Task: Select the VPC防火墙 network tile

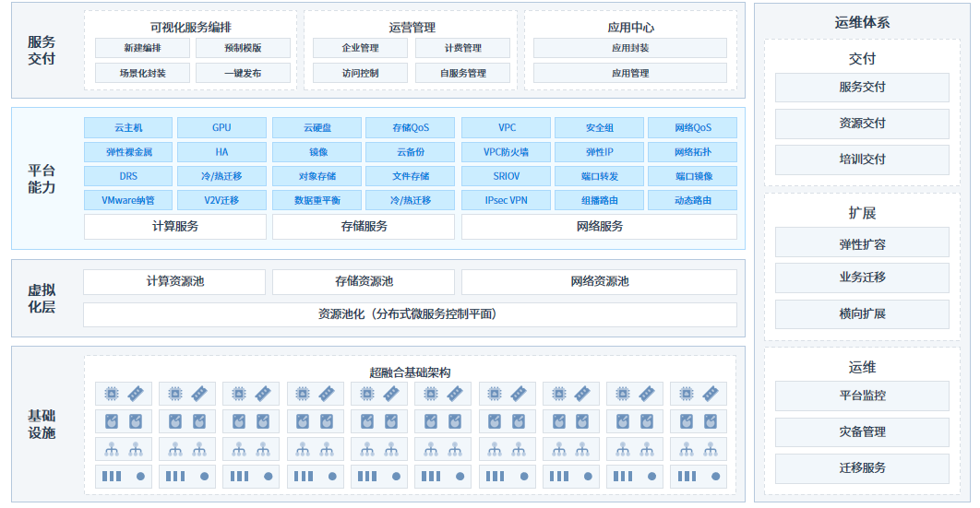Action: point(506,151)
